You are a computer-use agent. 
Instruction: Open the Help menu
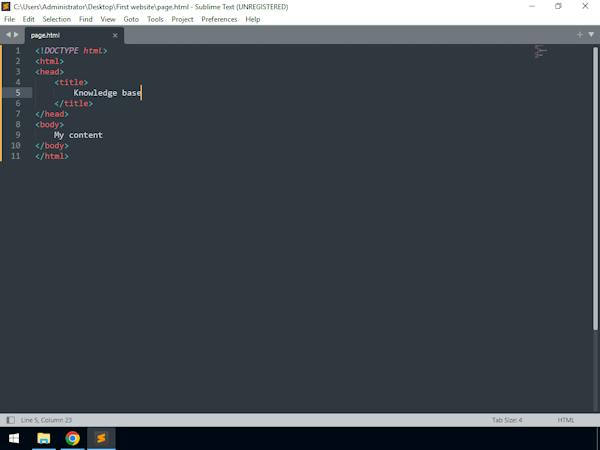coord(253,19)
